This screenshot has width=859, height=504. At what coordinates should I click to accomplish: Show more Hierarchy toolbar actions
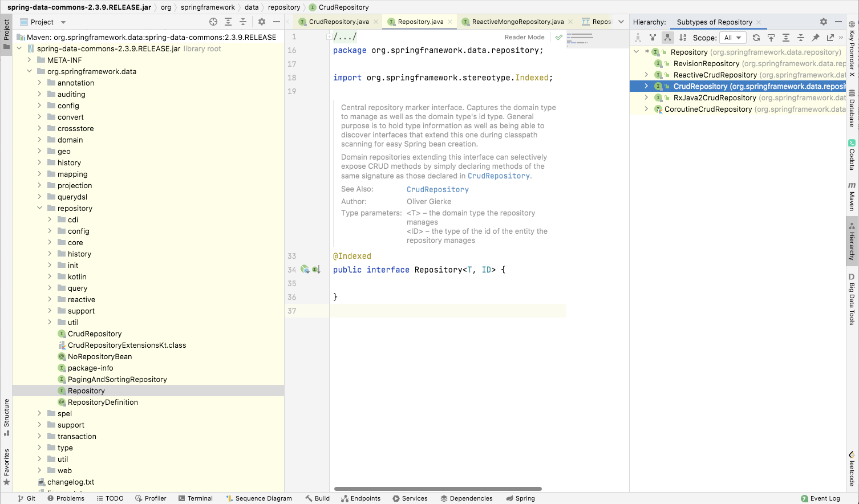click(841, 38)
